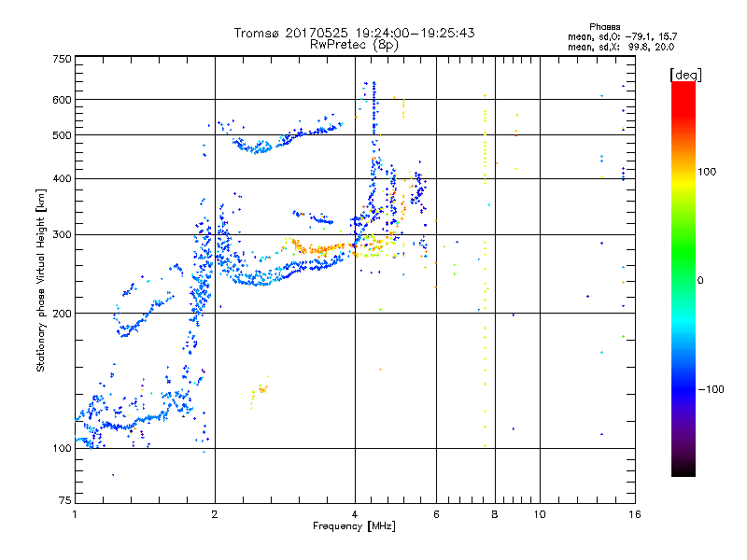Viewport: 747px width, 560px height.
Task: Click the vertical blue point column above 4 MHz
Action: pyautogui.click(x=374, y=108)
